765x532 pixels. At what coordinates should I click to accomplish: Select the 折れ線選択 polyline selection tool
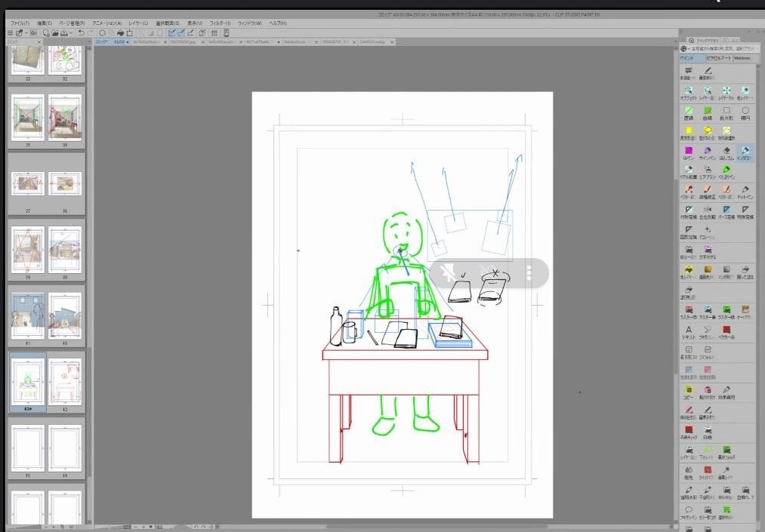pos(726,133)
